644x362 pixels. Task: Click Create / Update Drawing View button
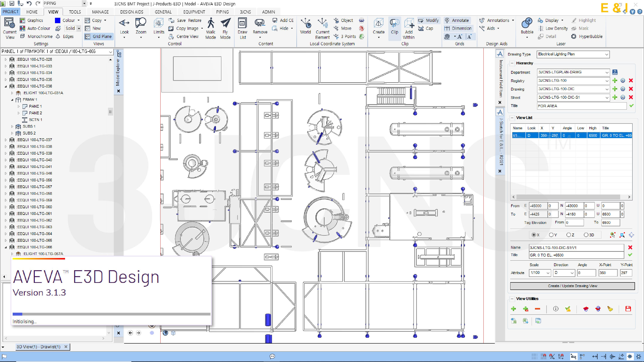[x=573, y=286]
